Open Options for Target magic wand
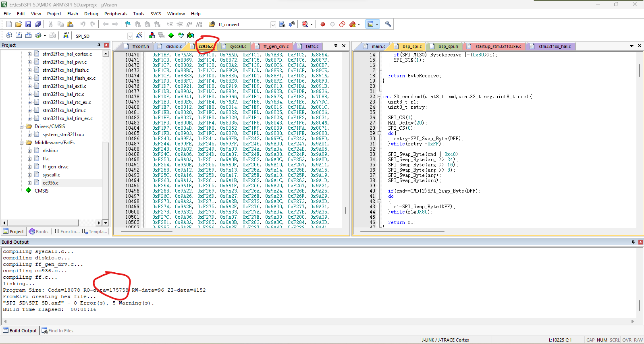 point(139,35)
